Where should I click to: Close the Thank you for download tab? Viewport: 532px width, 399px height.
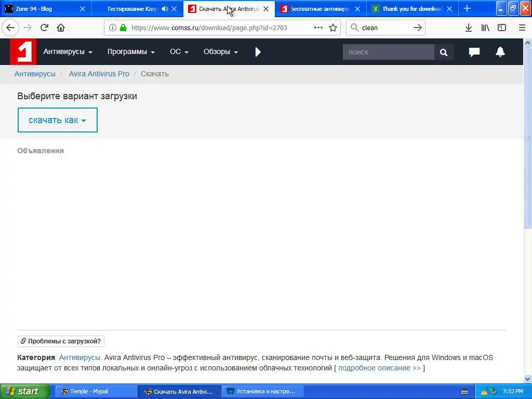(x=449, y=9)
